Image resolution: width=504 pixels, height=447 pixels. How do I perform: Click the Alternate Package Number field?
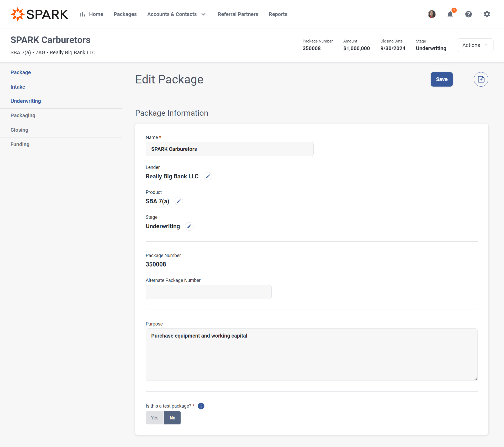208,292
